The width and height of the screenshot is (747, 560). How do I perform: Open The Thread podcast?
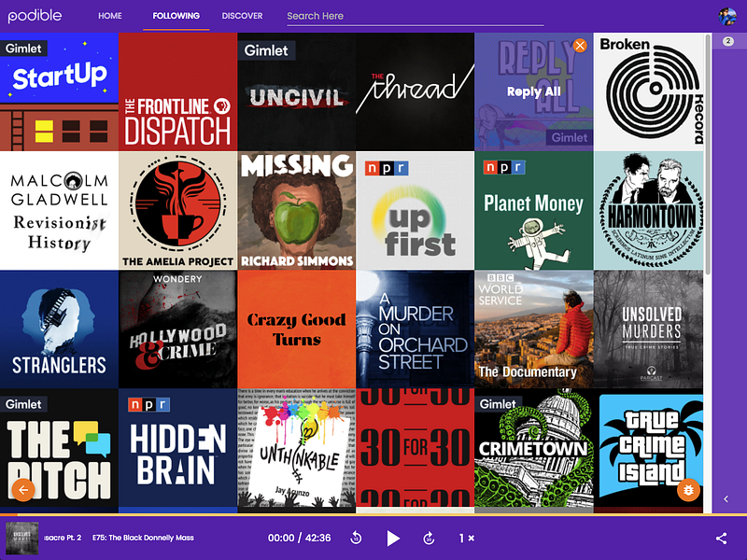pos(415,91)
